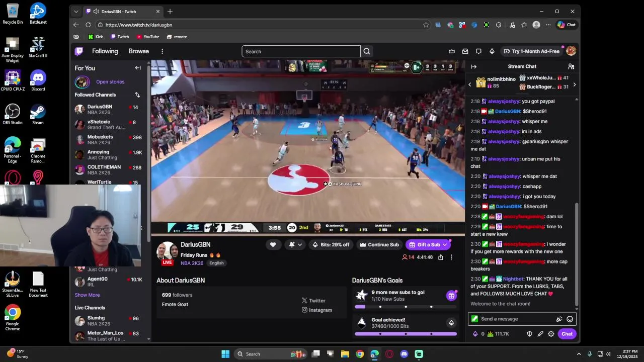
Task: Open Twitch notifications inbox icon
Action: coord(465,51)
